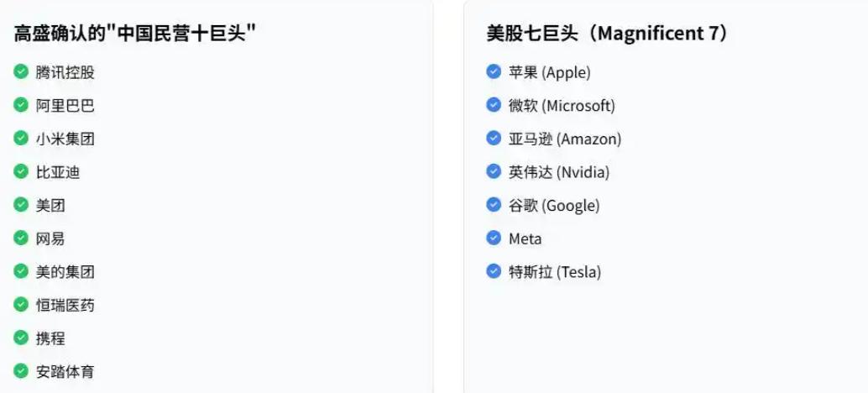Click the 携程 list item text
Screen dimensions: 868x393
(50, 338)
